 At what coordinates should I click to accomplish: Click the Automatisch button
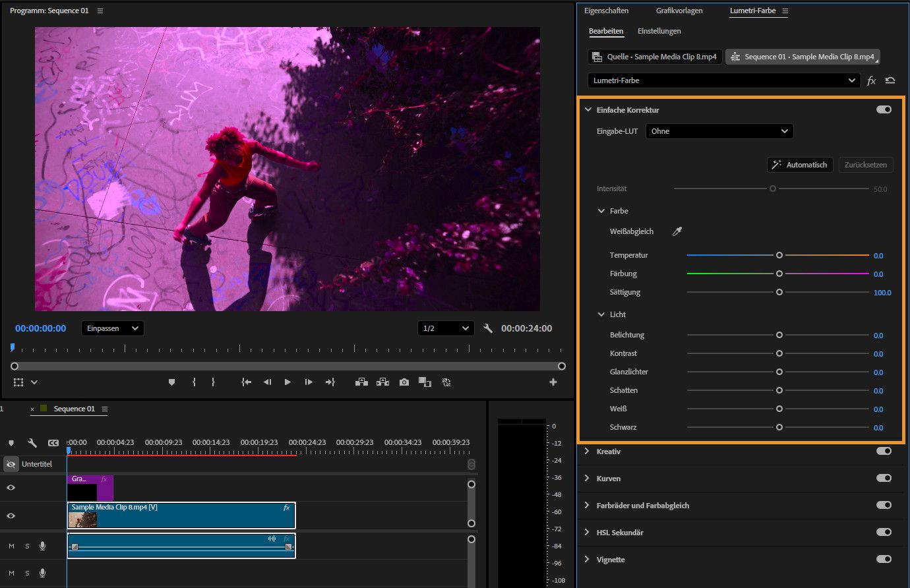(800, 165)
